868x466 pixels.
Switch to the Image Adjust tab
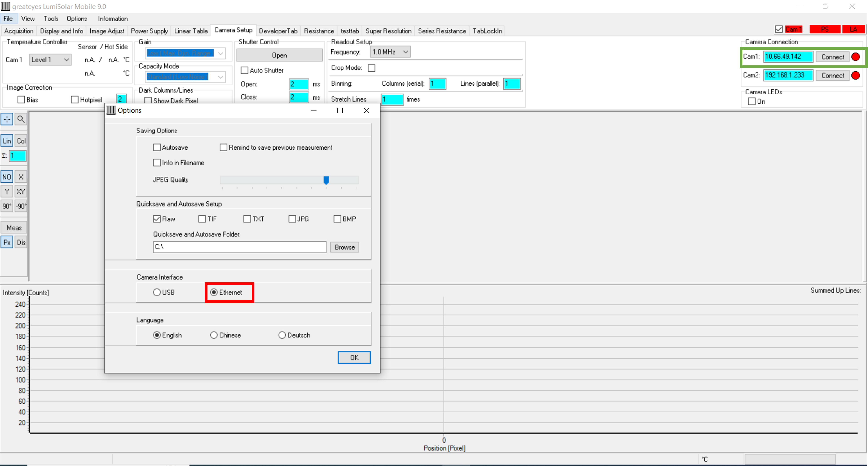pos(107,31)
